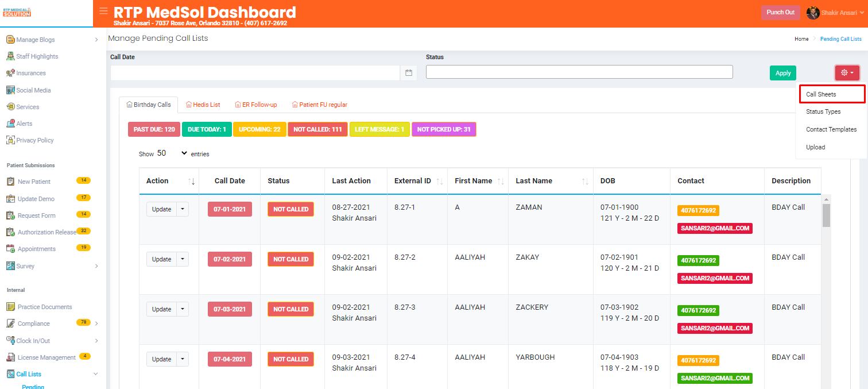Filter by LEFT MESSAGE: 1 badge

[x=379, y=129]
